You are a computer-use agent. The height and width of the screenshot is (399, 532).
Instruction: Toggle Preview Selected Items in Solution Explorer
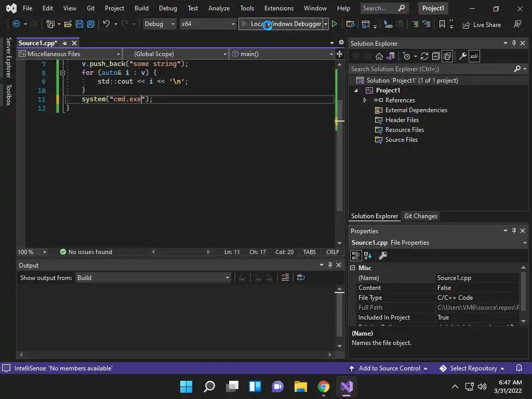tap(474, 56)
